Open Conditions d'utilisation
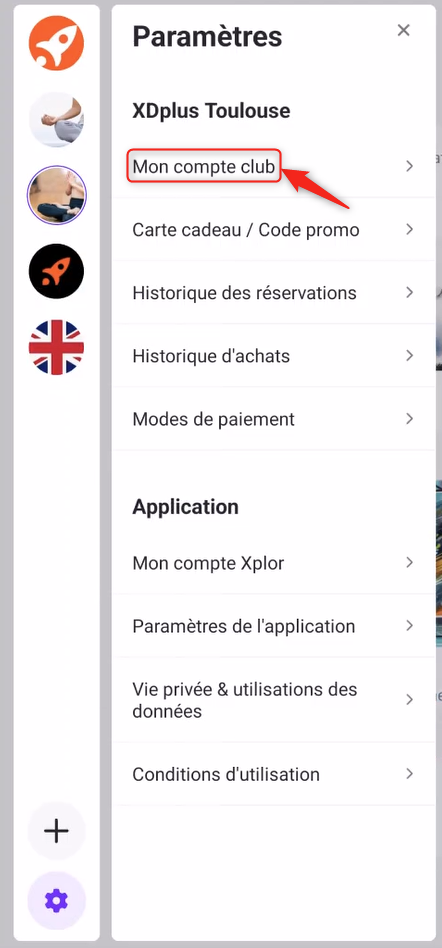 pos(273,774)
